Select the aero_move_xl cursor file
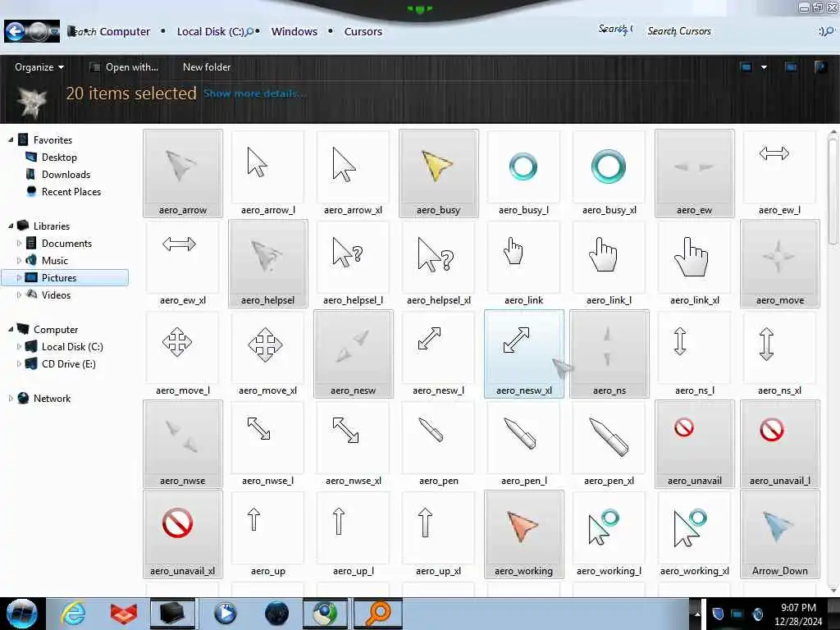Image resolution: width=840 pixels, height=630 pixels. (x=268, y=354)
